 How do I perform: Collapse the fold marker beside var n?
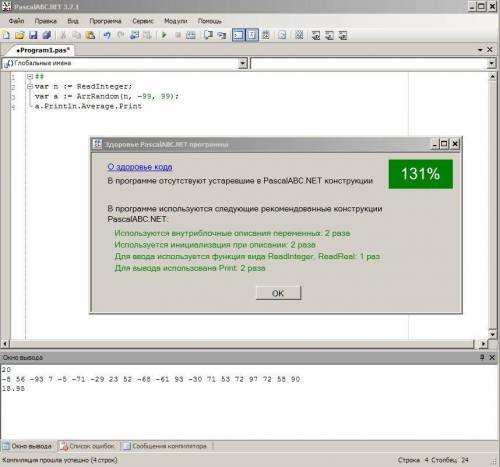30,86
